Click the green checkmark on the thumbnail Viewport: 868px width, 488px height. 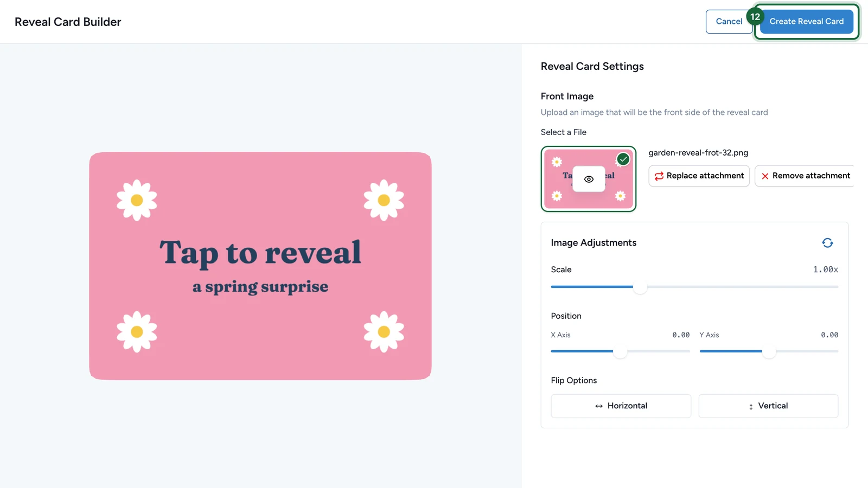(x=623, y=159)
